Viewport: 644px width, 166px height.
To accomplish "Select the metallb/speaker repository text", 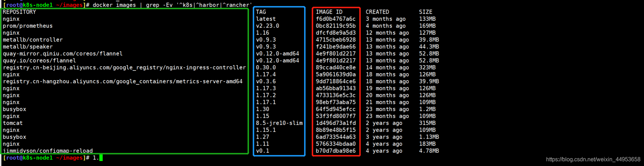I will coord(28,47).
